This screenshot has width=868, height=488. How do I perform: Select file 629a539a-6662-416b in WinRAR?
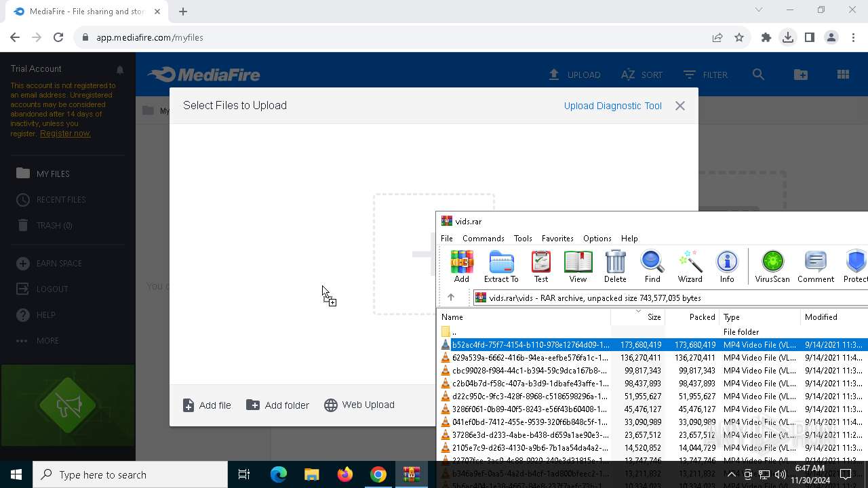[x=653, y=358]
